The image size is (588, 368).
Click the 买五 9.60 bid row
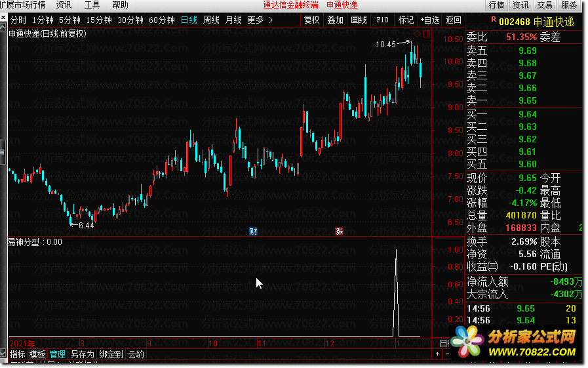(x=501, y=164)
